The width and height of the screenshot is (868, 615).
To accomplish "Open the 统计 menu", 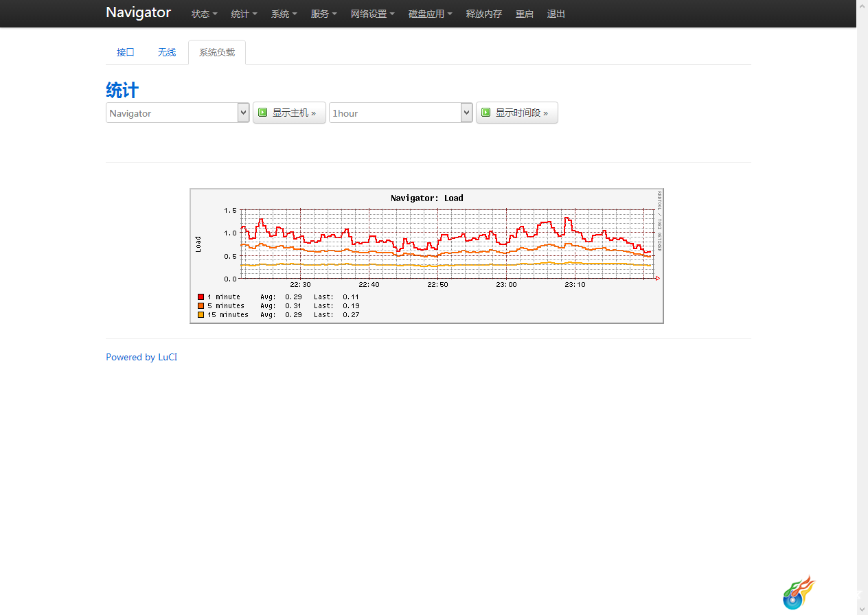I will [244, 14].
